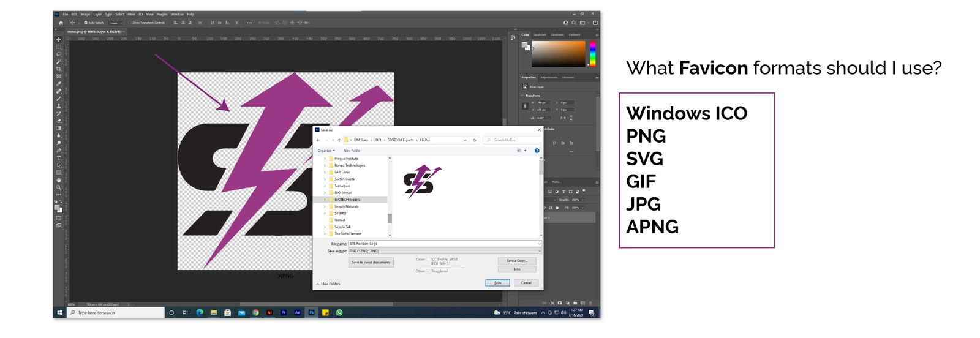Select the Blur tool
This screenshot has width=980, height=338.
point(59,135)
